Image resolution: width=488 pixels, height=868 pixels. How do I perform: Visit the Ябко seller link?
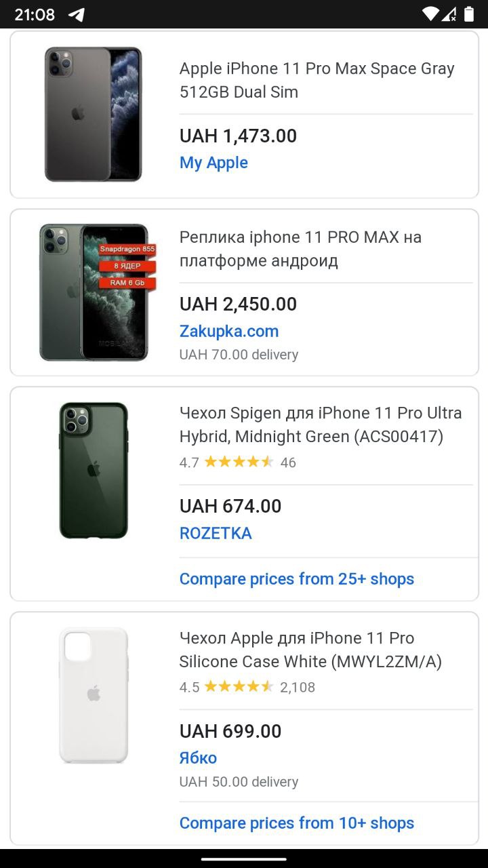198,757
